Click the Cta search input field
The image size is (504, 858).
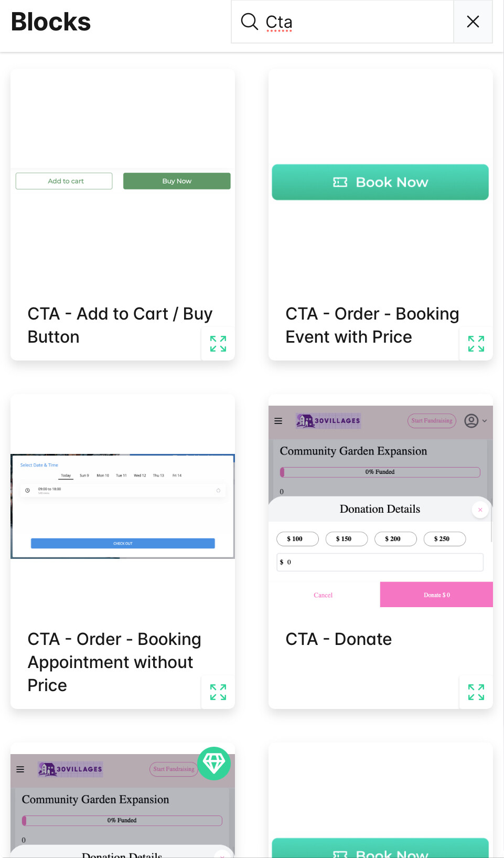click(357, 22)
